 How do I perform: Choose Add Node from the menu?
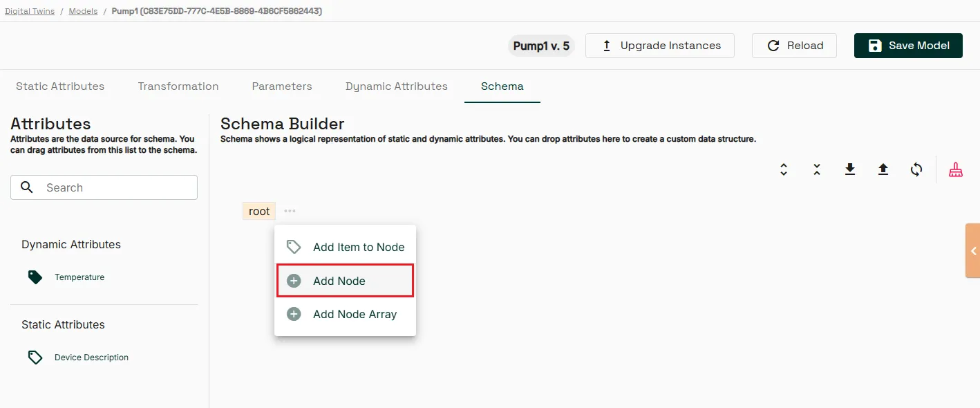[346, 281]
